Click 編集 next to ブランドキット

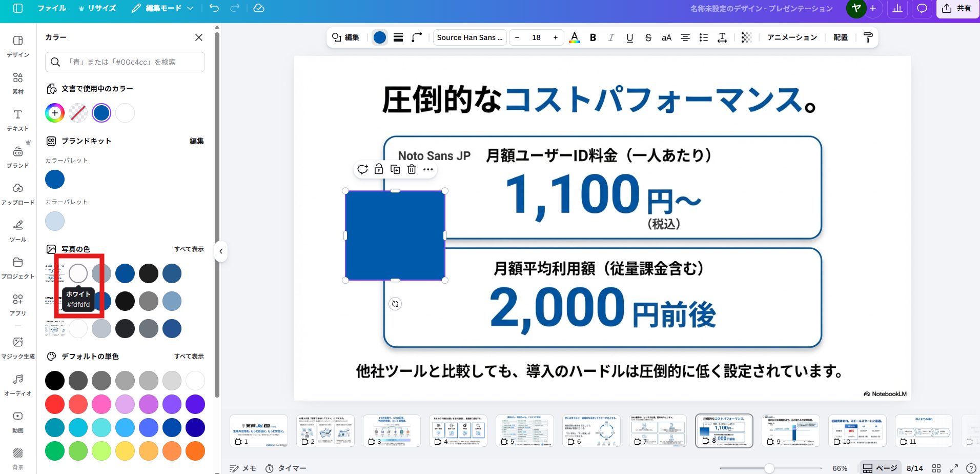coord(196,141)
